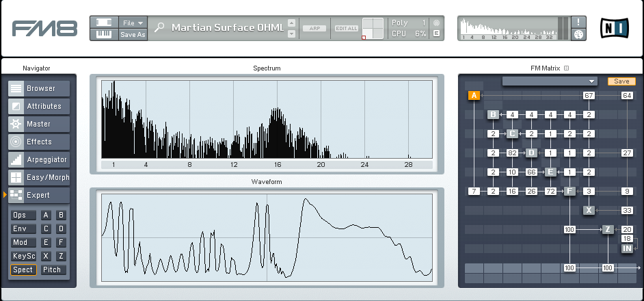644x301 pixels.
Task: Switch to the Effects section
Action: [39, 142]
